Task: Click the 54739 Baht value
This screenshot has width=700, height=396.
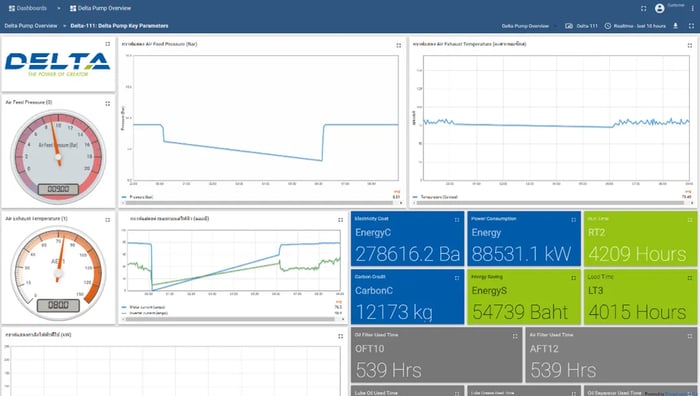Action: click(520, 312)
